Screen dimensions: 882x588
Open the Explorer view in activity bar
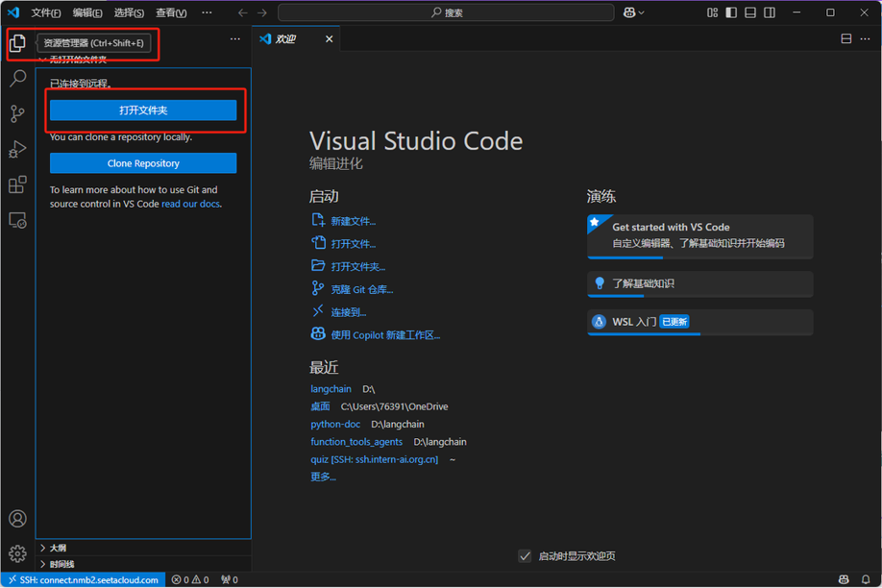[x=17, y=43]
